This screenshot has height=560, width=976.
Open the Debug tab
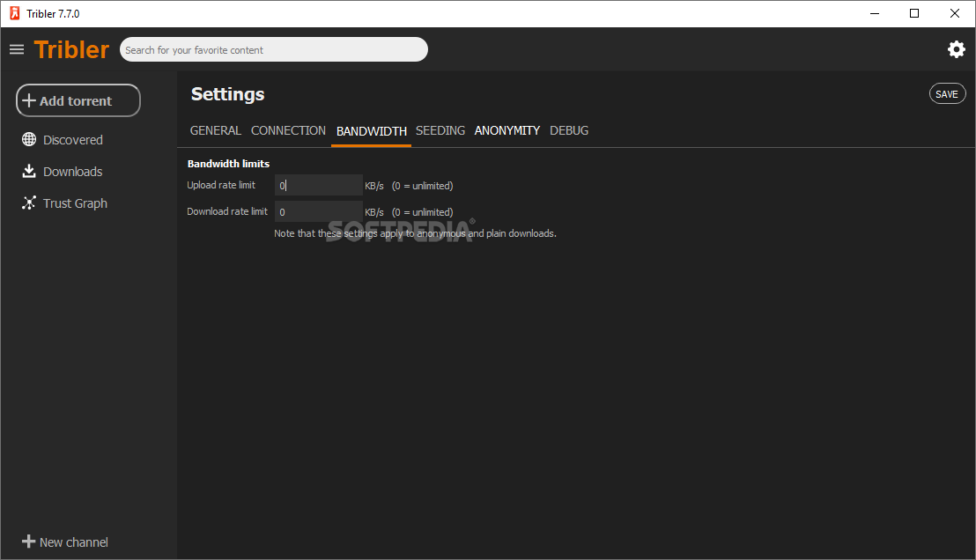click(x=569, y=130)
